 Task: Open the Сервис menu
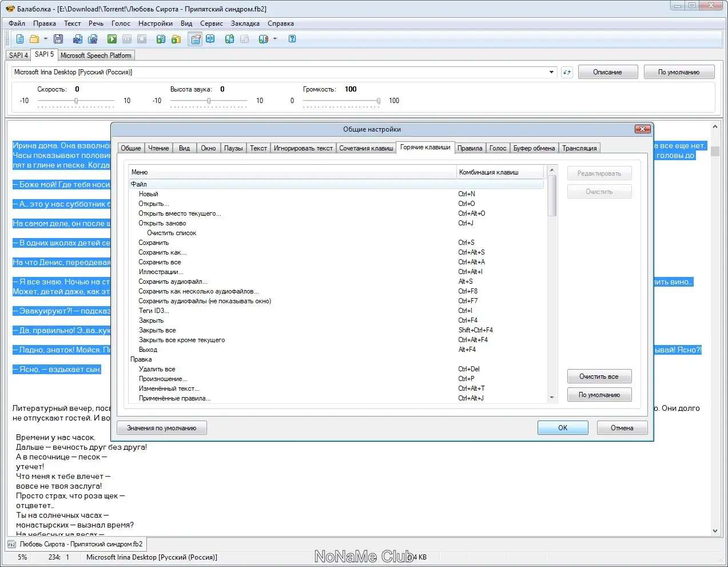pos(211,23)
